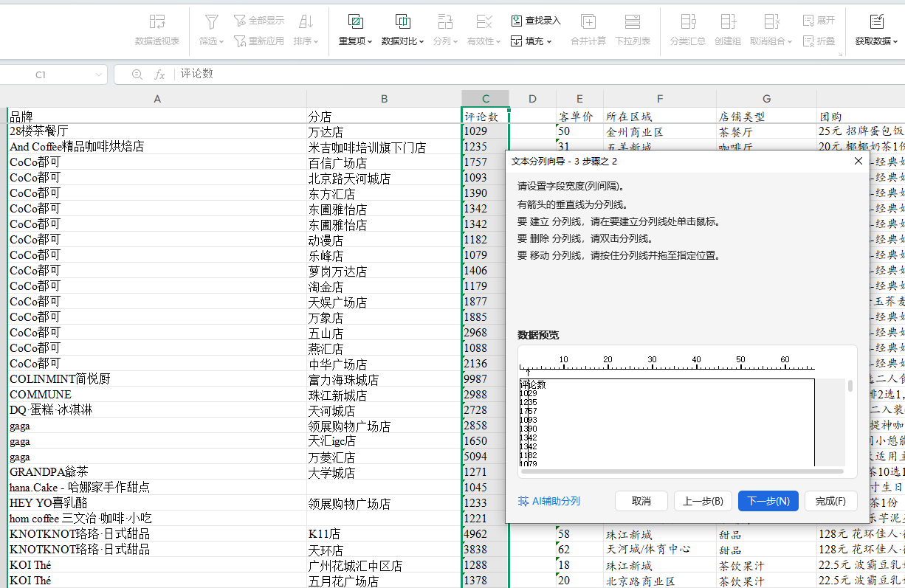Click the 分列 text-to-columns icon

click(x=445, y=21)
